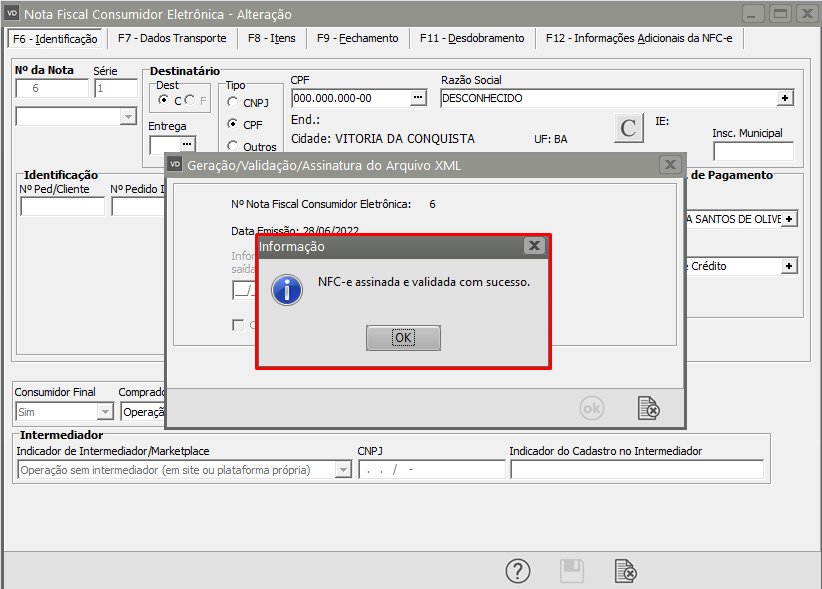Viewport: 822px width, 589px height.
Task: Open F12 - Informações Adicionais da NFC-e tab
Action: (x=639, y=38)
